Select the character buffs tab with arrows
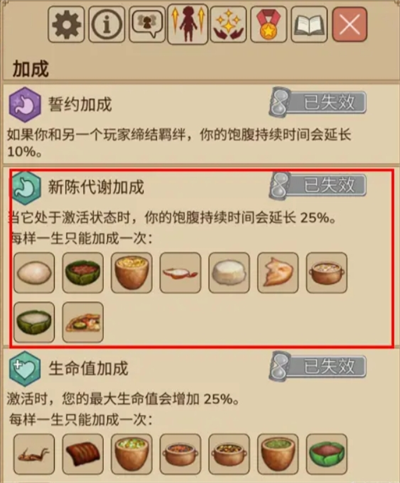This screenshot has width=400, height=483. pos(188,25)
